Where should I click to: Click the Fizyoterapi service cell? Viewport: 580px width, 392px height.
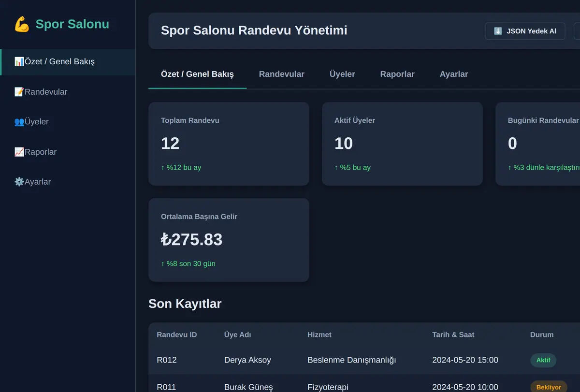328,387
